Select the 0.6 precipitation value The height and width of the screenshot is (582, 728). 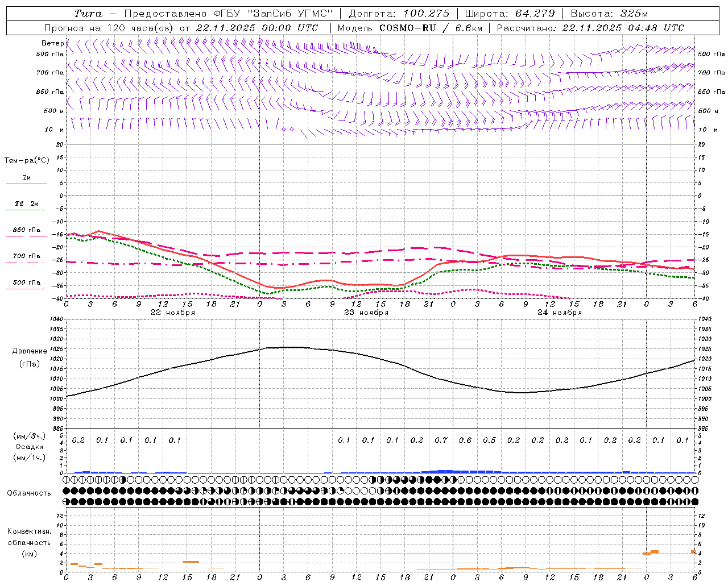pyautogui.click(x=465, y=440)
